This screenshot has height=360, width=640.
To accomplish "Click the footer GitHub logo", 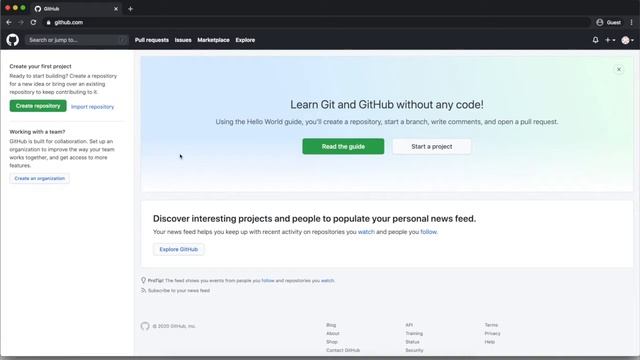I will [x=145, y=326].
